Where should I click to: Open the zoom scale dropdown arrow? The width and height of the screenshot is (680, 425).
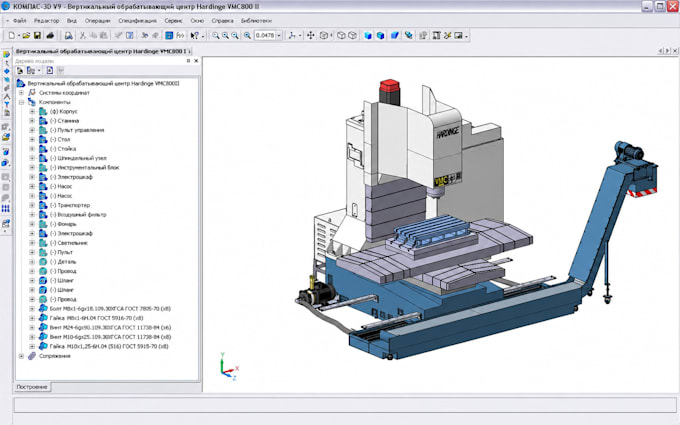tap(279, 36)
